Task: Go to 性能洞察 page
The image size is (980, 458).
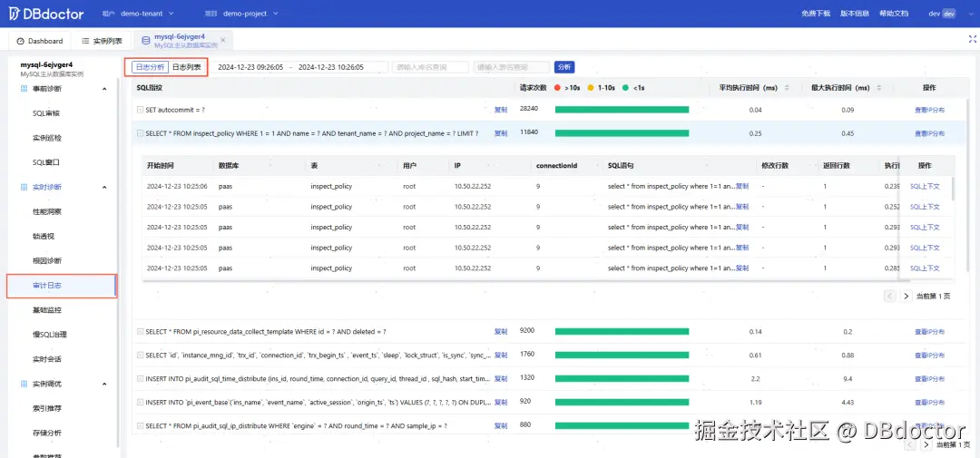Action: 47,211
